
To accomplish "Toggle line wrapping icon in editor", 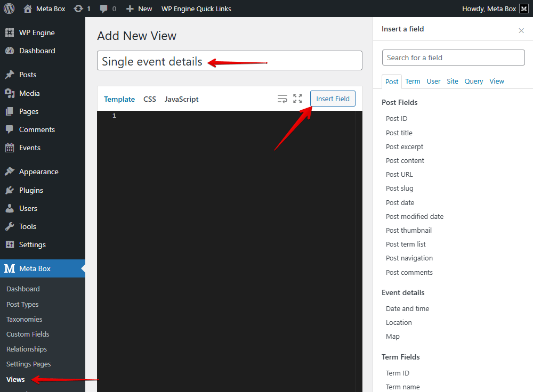I will pyautogui.click(x=282, y=99).
